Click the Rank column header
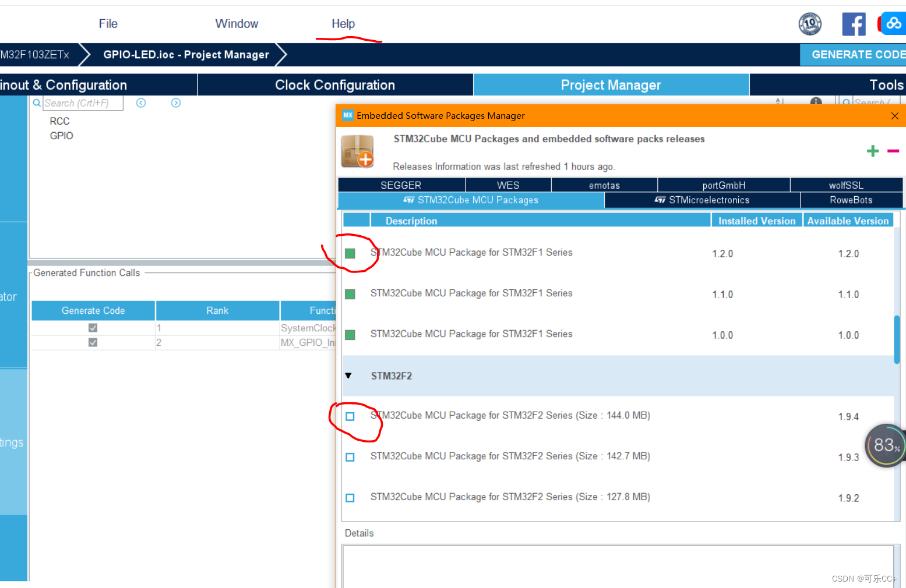906x588 pixels. pyautogui.click(x=217, y=311)
